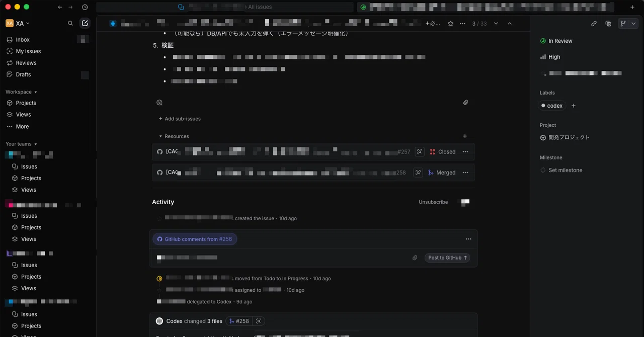Click the 3 / 33 issue counter
The image size is (644, 337).
click(479, 24)
